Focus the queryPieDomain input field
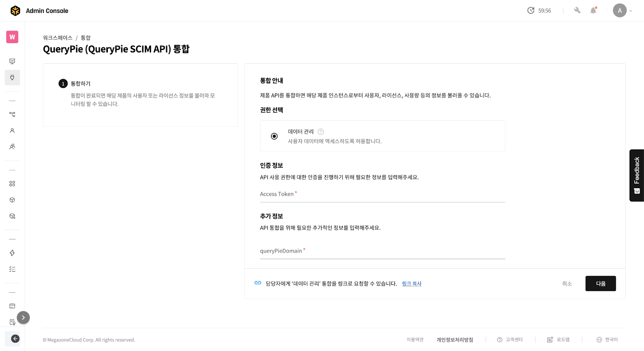The image size is (644, 351). coord(382,251)
